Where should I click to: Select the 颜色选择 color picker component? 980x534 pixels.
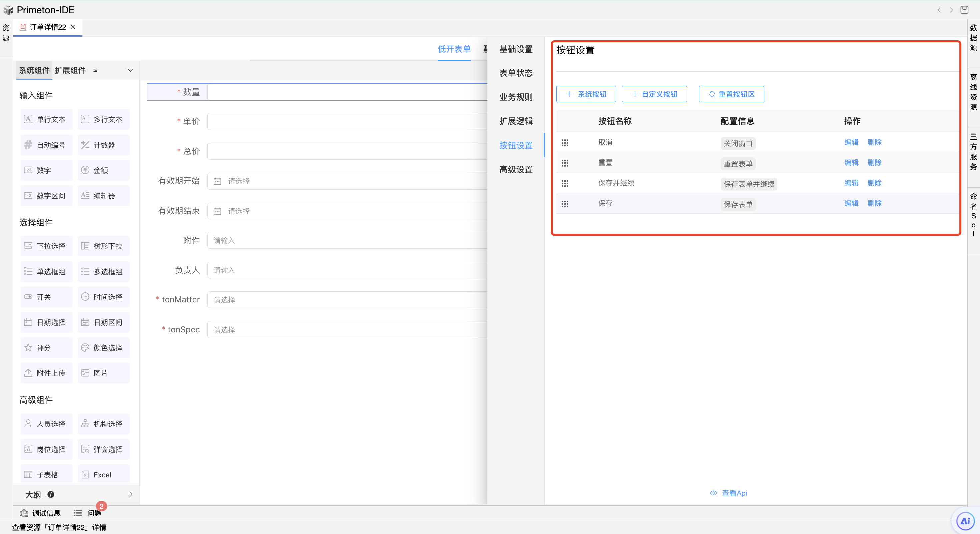(103, 347)
